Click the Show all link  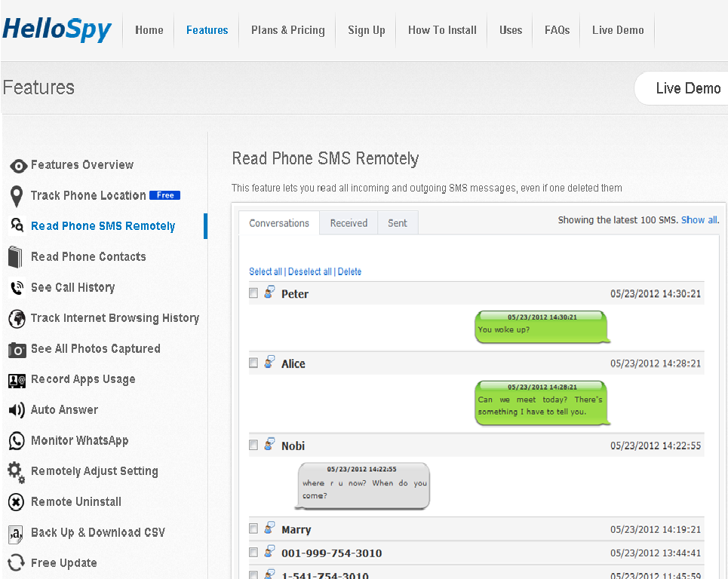pyautogui.click(x=699, y=220)
